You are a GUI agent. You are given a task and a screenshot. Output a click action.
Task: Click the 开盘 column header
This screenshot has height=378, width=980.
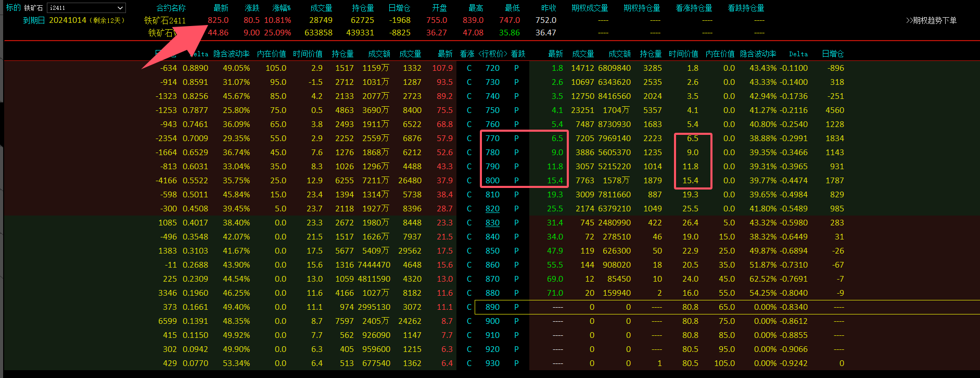tap(439, 8)
